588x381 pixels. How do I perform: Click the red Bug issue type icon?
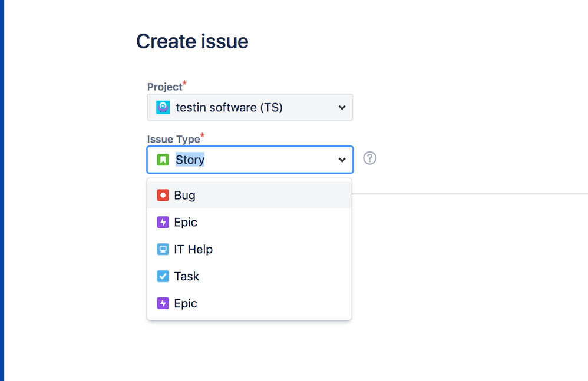tap(163, 194)
